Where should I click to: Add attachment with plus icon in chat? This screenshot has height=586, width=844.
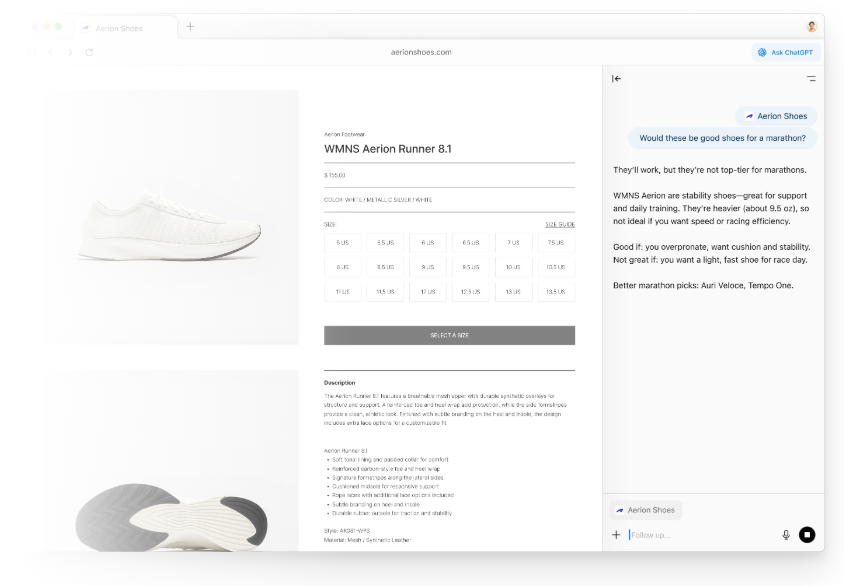click(x=616, y=534)
